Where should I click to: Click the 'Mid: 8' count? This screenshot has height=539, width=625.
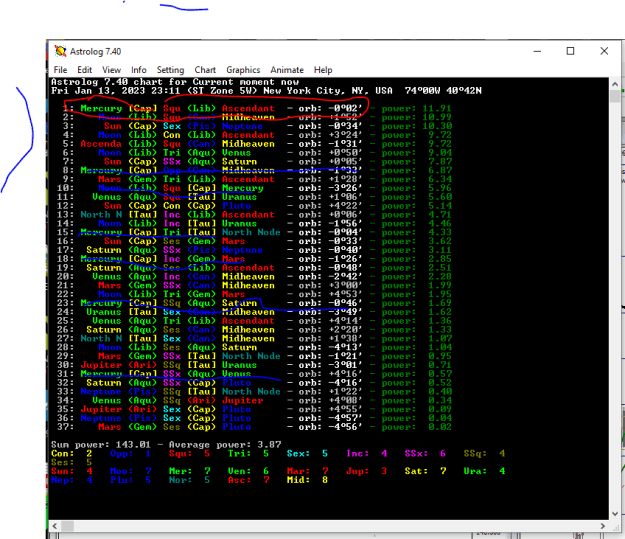[307, 480]
